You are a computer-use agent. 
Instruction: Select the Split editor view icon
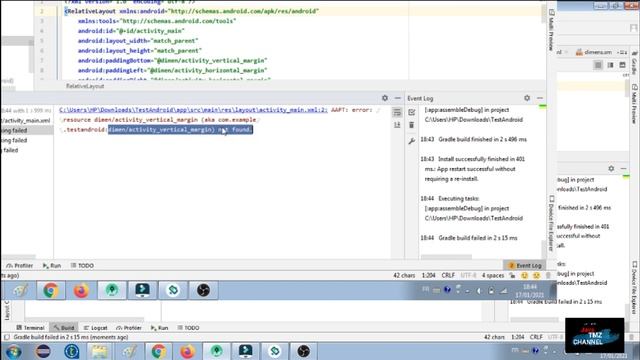(x=610, y=65)
